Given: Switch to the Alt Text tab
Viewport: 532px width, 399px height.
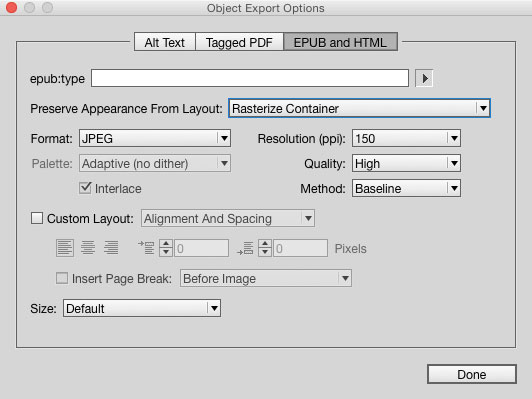Looking at the screenshot, I should [165, 42].
